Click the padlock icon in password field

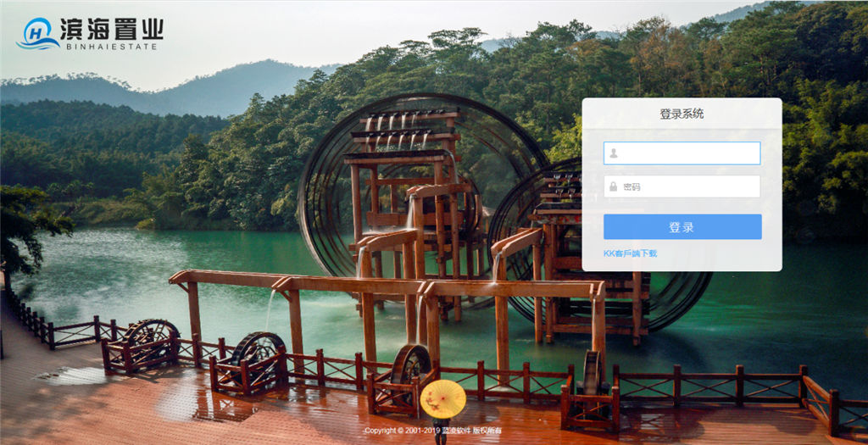[614, 186]
